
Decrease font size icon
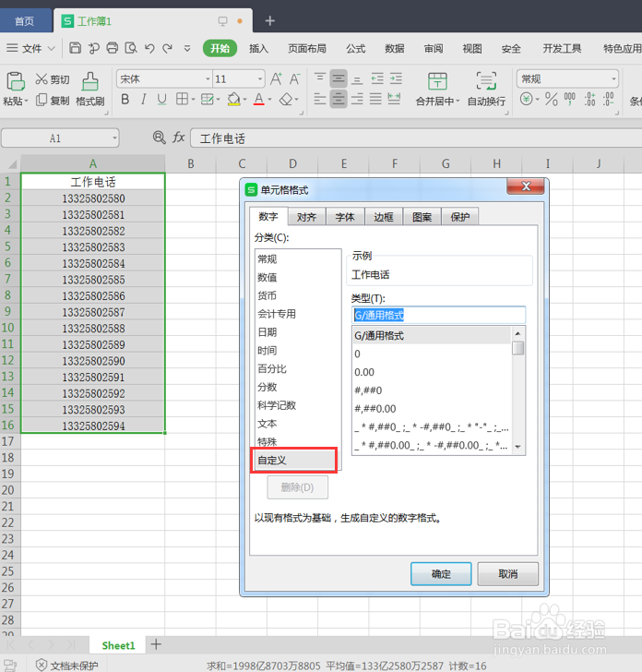pos(294,78)
